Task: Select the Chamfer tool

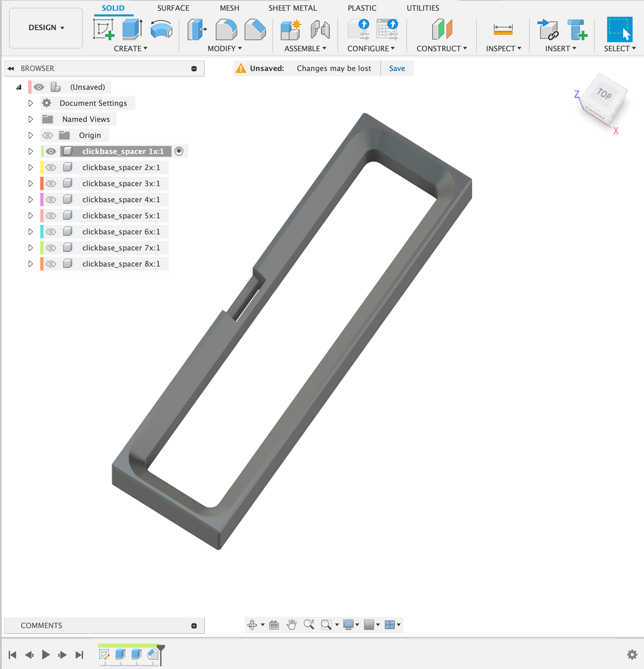Action: tap(255, 29)
